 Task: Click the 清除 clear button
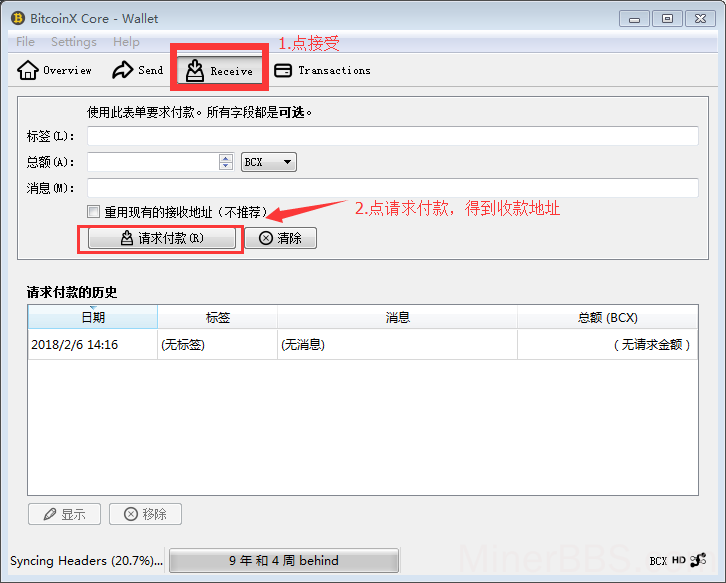pos(281,238)
